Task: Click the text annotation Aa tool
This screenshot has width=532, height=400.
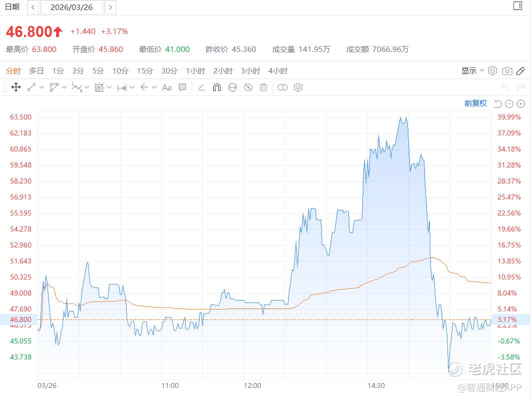Action: click(167, 87)
